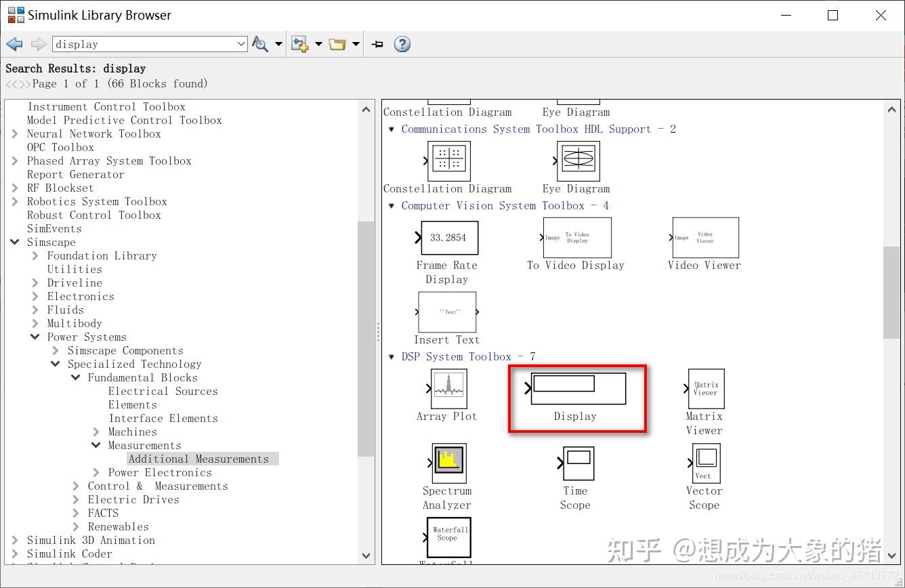Viewport: 905px width, 588px height.
Task: Select the Electric Drives tree item
Action: tap(133, 499)
